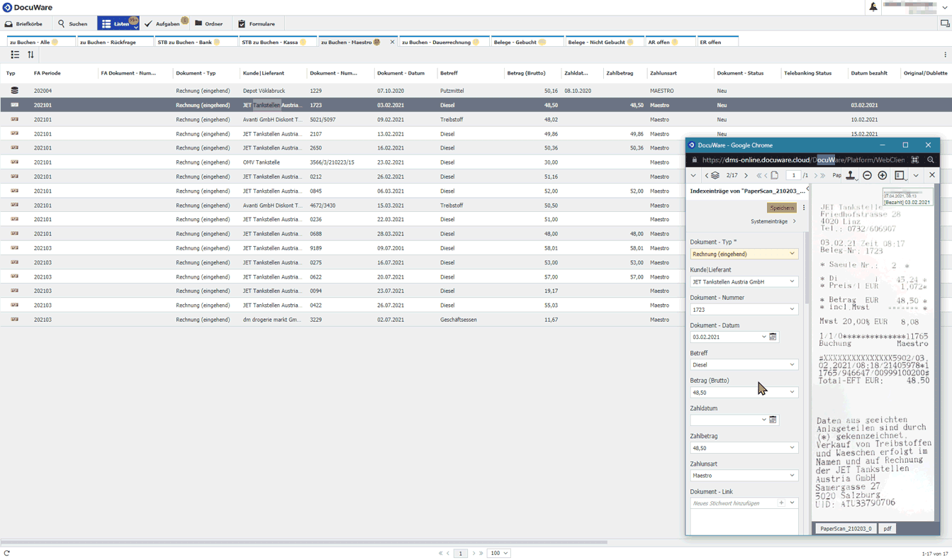
Task: Select the Listen section button
Action: tap(118, 24)
